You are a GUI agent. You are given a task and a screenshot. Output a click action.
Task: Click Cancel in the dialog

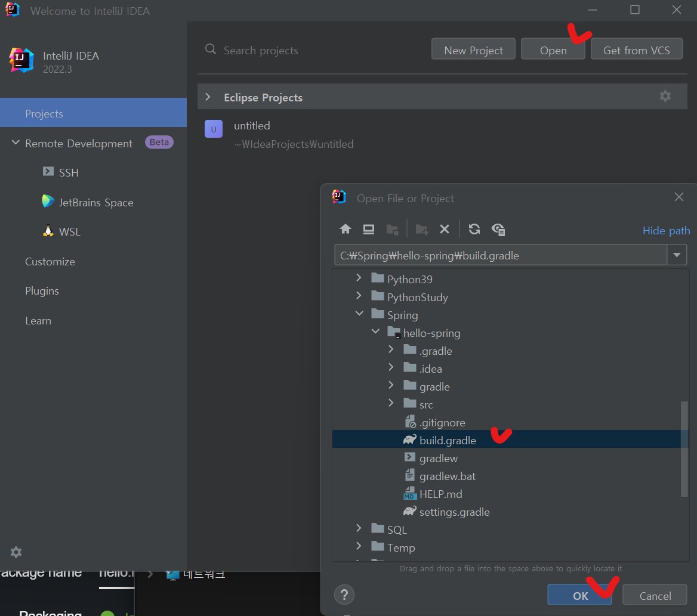click(x=655, y=595)
